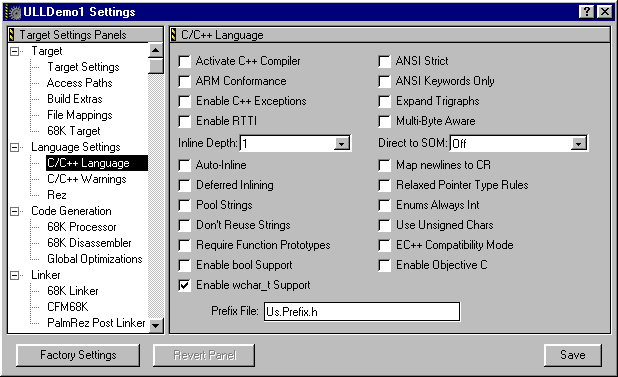Collapse the Code Generation tree node
The width and height of the screenshot is (618, 377).
coord(15,211)
